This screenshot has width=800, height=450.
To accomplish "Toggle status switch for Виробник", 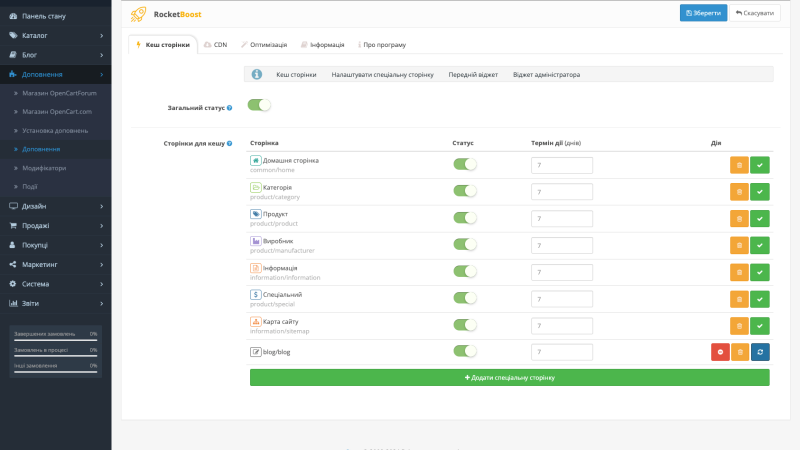I will [465, 244].
